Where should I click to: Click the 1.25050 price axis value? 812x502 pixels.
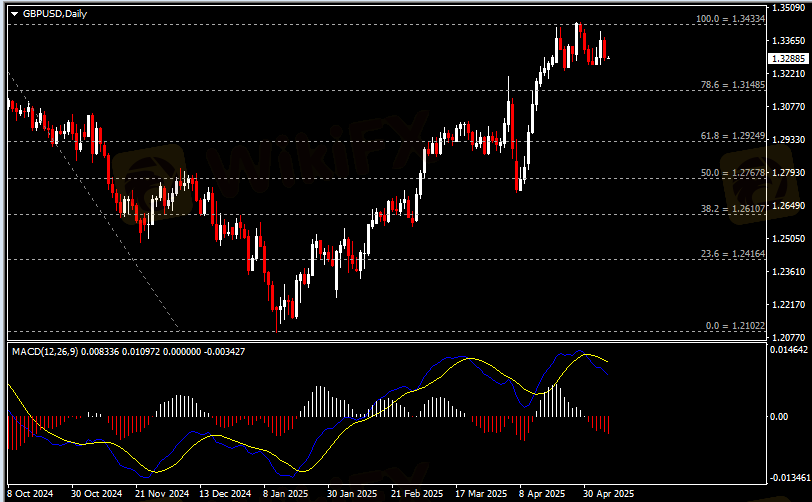coord(789,239)
